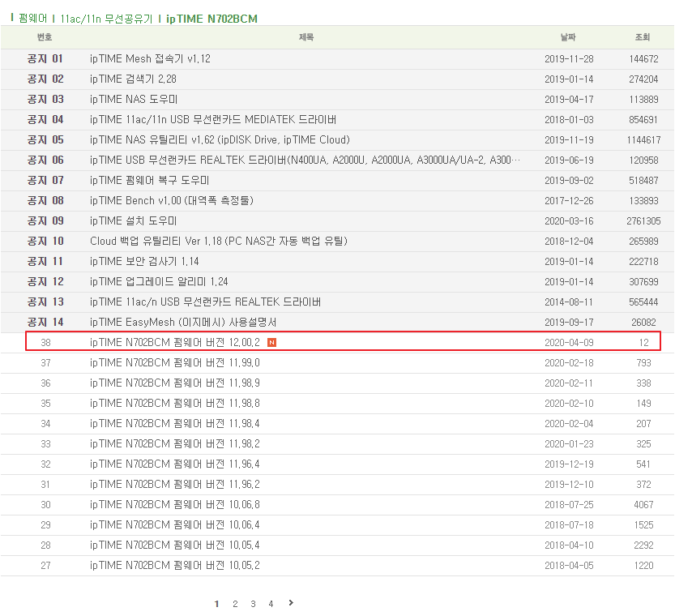Click date 2018-07-25
The height and width of the screenshot is (616, 675).
(x=569, y=504)
